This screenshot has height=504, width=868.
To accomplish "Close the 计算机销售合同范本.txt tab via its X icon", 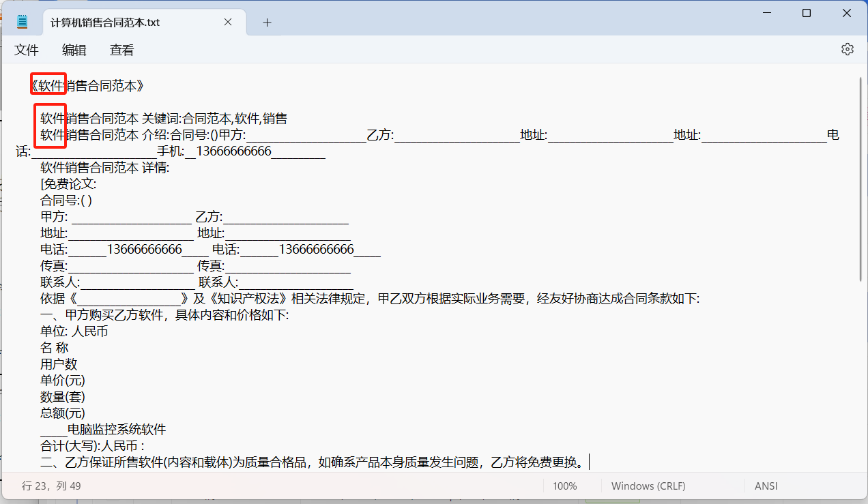I will click(227, 21).
